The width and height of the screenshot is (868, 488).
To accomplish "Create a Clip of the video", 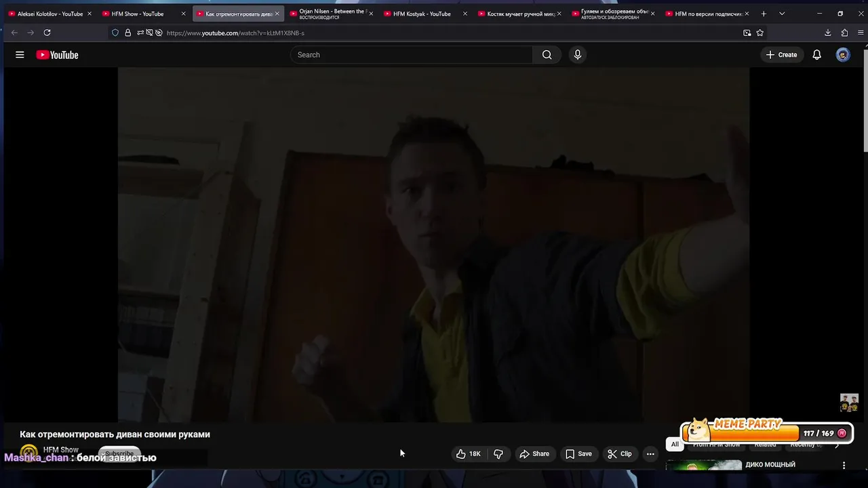I will click(x=620, y=454).
